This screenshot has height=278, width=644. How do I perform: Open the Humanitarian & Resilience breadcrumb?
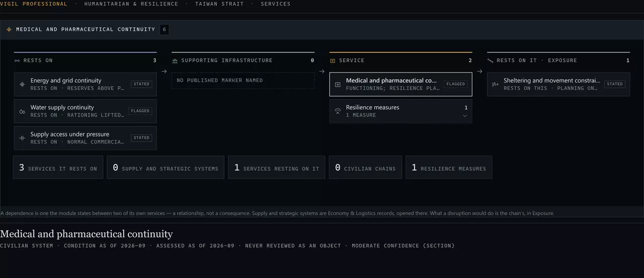coord(131,4)
